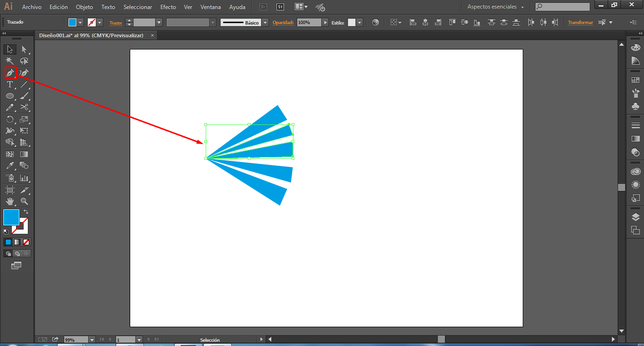Screen dimensions: 644x346
Task: Open the Layers panel icon
Action: [636, 217]
